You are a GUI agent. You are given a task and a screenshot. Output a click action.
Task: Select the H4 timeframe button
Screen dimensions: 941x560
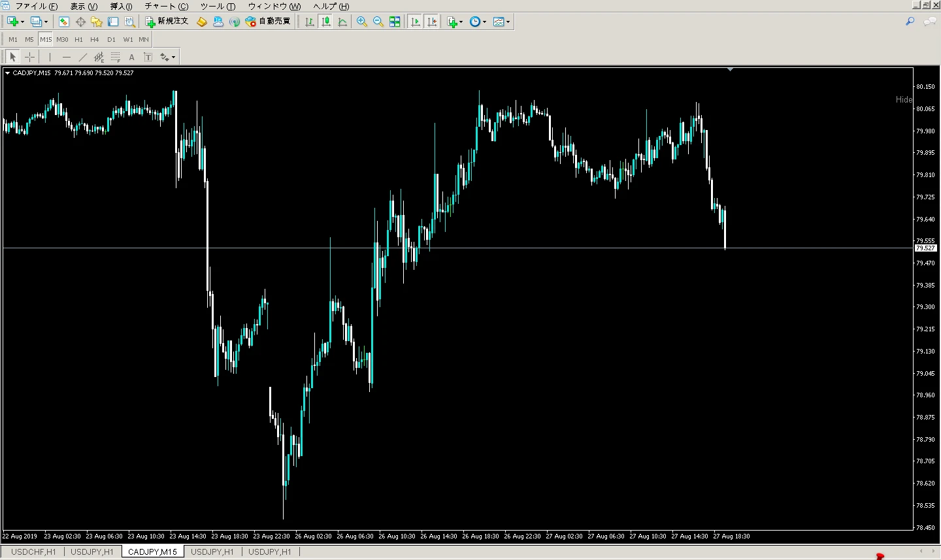click(95, 40)
